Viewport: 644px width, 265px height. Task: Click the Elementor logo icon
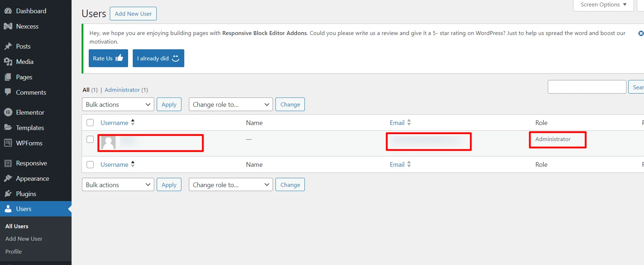pos(8,112)
